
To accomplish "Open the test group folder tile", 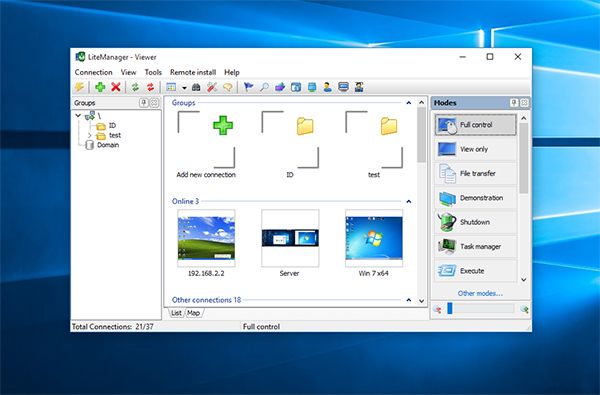I will [x=374, y=145].
